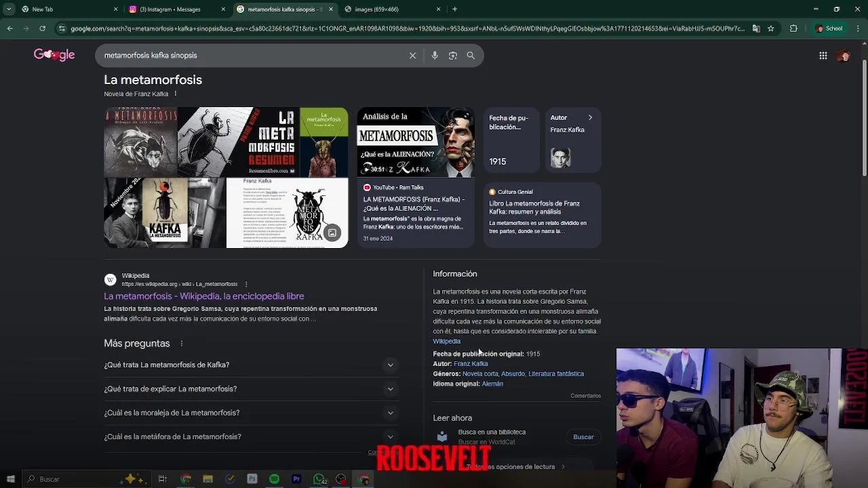
Task: Open the Fecha de publicación 1915 card
Action: [x=511, y=140]
